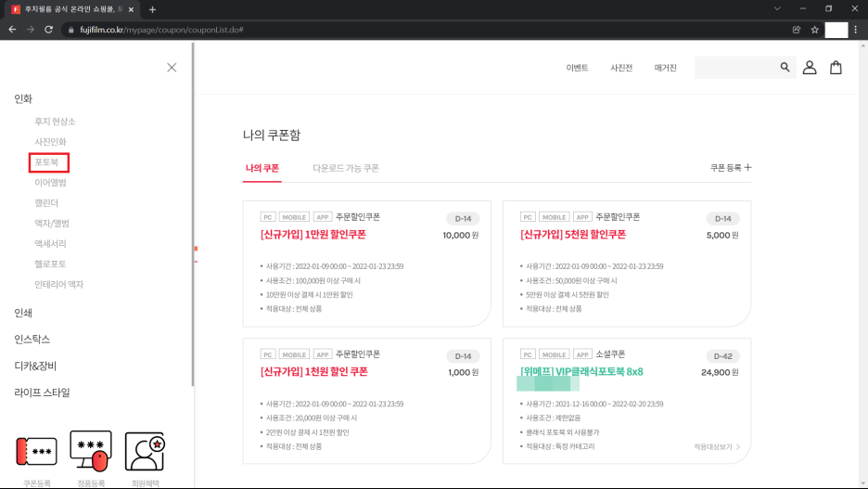Screen dimensions: 868x489
Task: Open the search magnifier icon
Action: 785,67
